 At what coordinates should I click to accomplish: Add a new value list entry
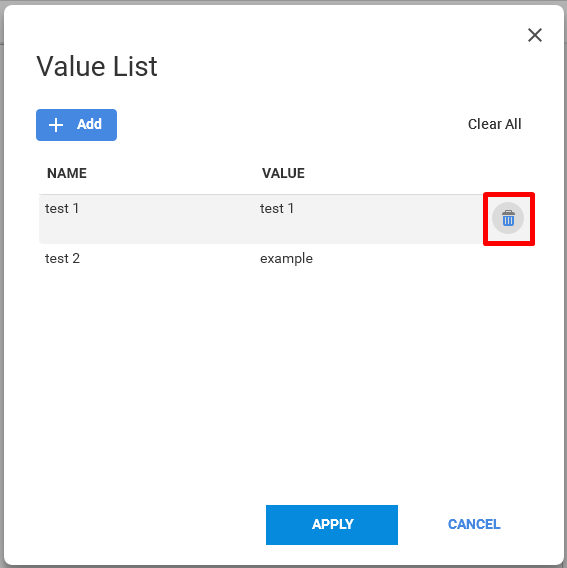pyautogui.click(x=76, y=125)
